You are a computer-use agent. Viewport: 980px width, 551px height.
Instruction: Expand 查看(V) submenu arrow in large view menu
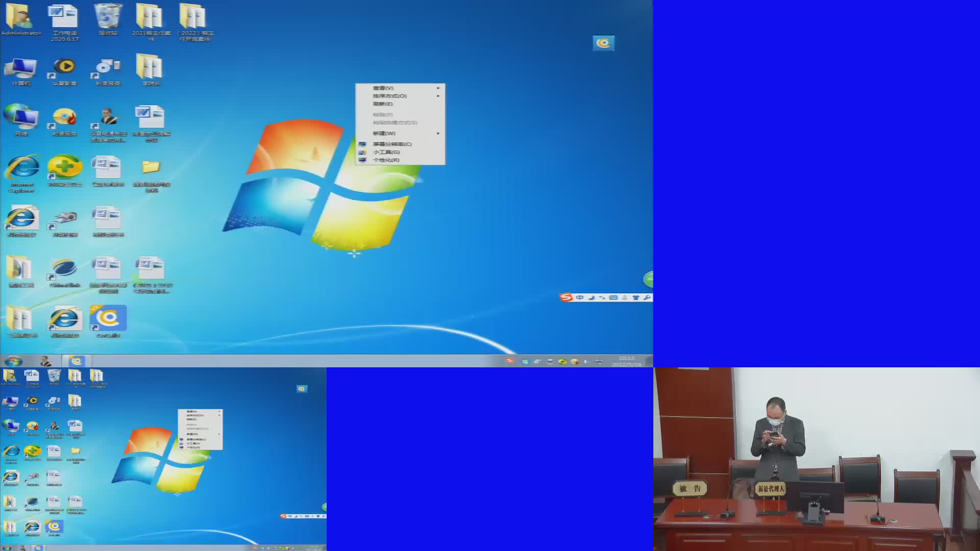point(438,88)
